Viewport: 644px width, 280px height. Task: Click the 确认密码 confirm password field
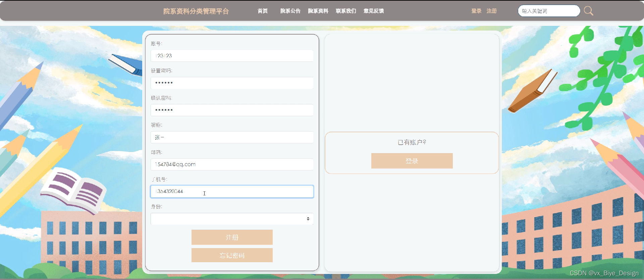click(x=232, y=110)
